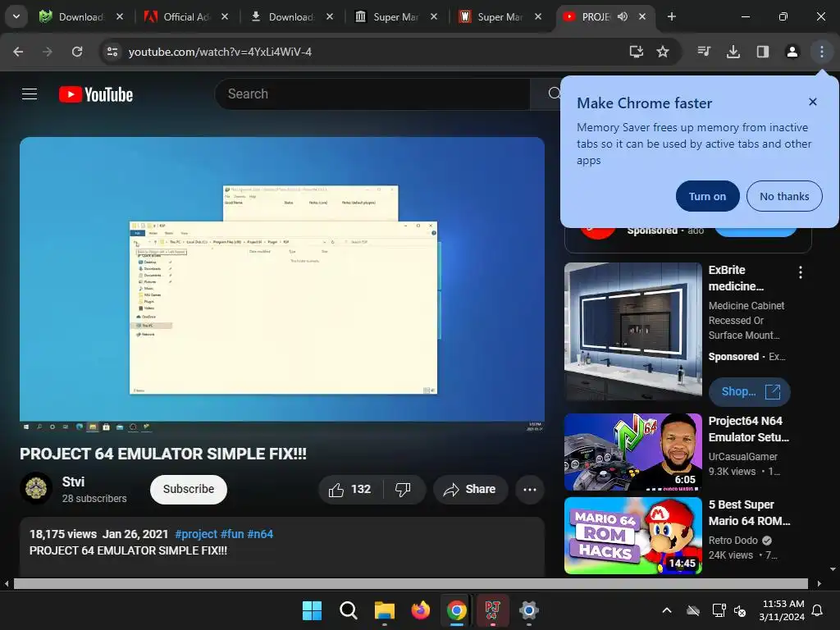Open the ExBrite medicine cabinet ad thumbnail
The height and width of the screenshot is (630, 840).
[632, 331]
